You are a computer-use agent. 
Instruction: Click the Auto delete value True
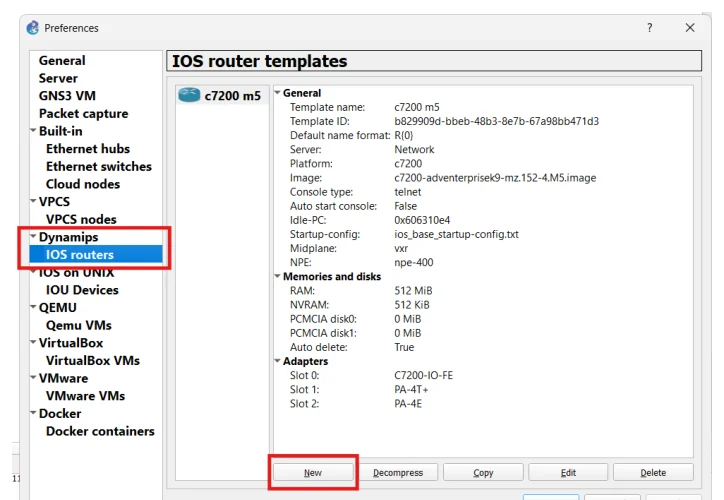404,347
